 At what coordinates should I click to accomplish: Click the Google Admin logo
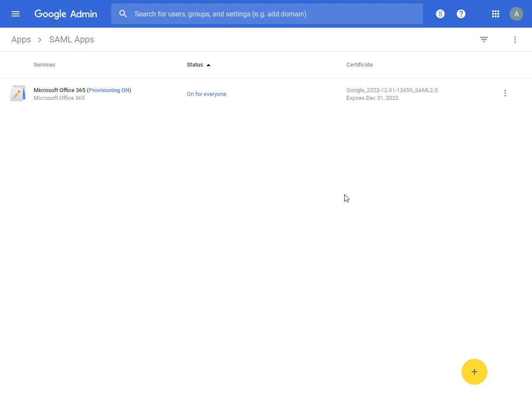coord(66,14)
